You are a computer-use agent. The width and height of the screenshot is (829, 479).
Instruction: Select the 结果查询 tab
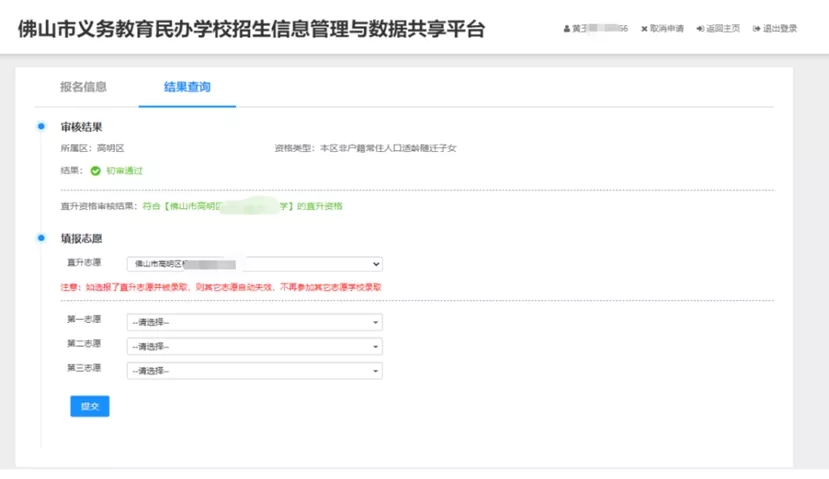tap(187, 88)
